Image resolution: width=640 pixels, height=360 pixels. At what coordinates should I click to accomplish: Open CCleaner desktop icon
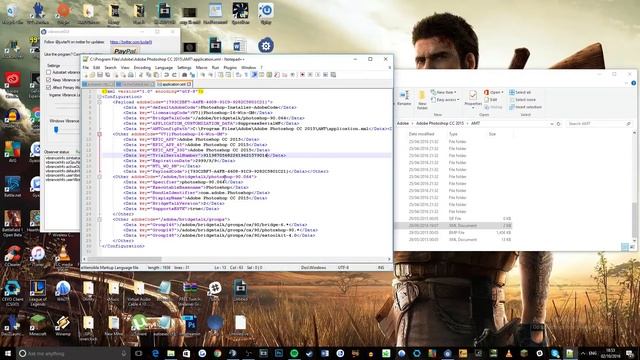tap(13, 256)
